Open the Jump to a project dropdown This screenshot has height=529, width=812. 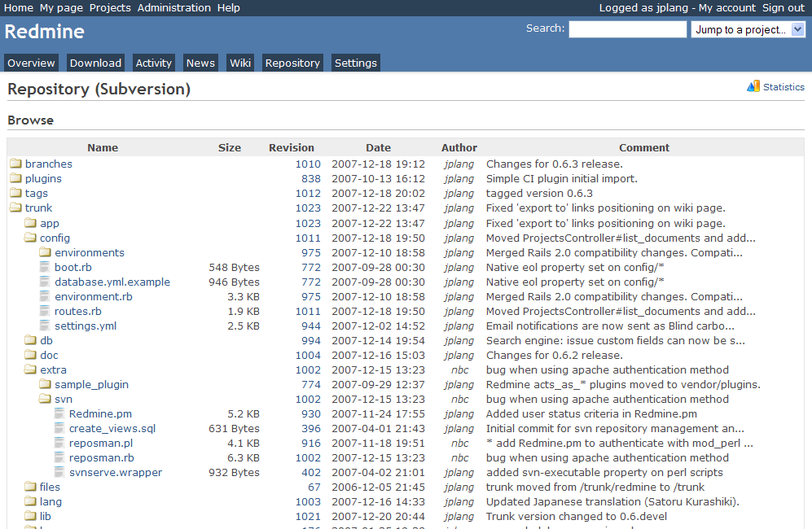point(748,29)
